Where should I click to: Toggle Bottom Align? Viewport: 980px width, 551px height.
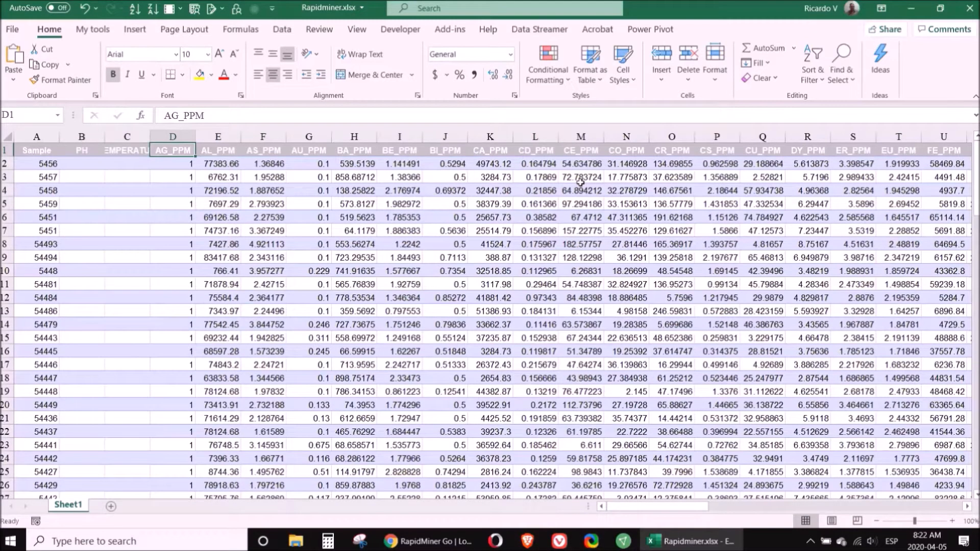tap(288, 54)
